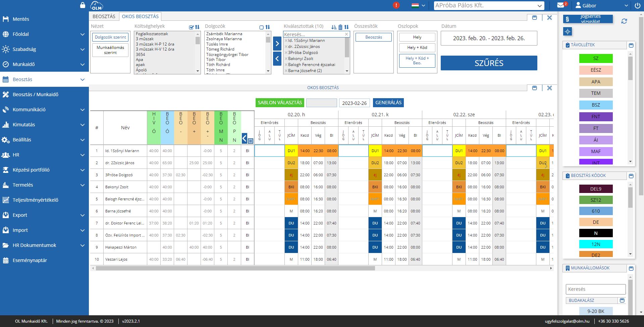This screenshot has width=644, height=327.
Task: Click the SZŰRÉS filter button
Action: click(x=489, y=63)
